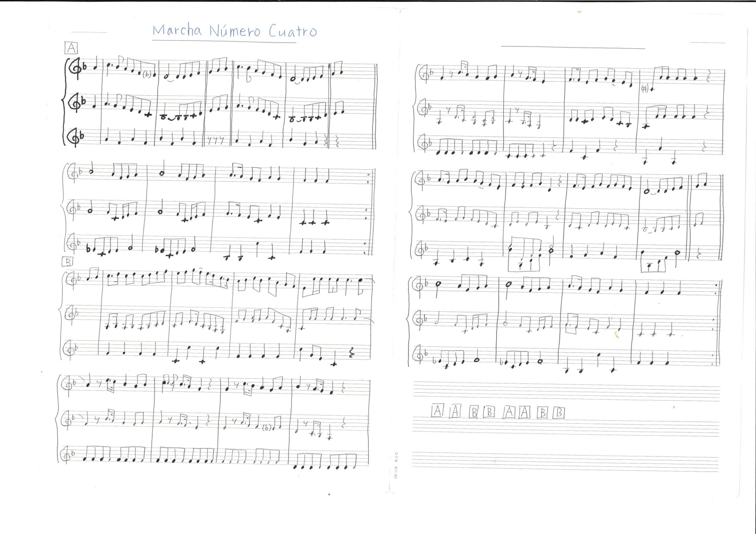The width and height of the screenshot is (756, 534).
Task: Click the short blank line in top-right corner
Action: [x=708, y=42]
